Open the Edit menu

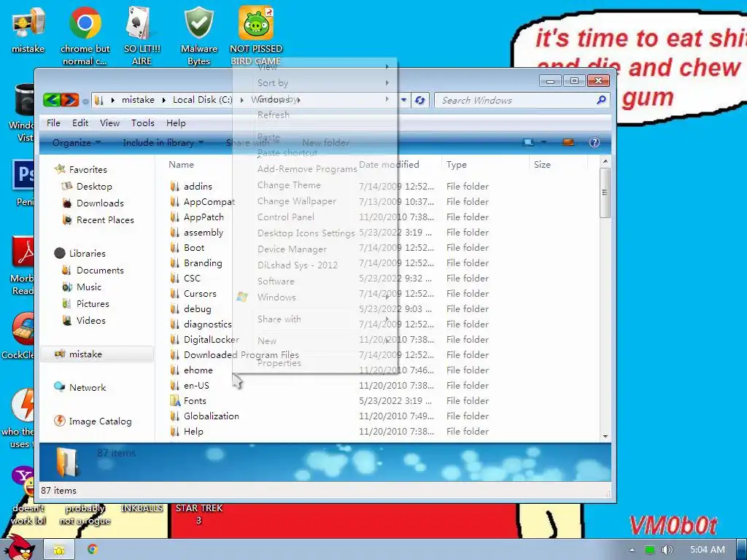pyautogui.click(x=80, y=122)
